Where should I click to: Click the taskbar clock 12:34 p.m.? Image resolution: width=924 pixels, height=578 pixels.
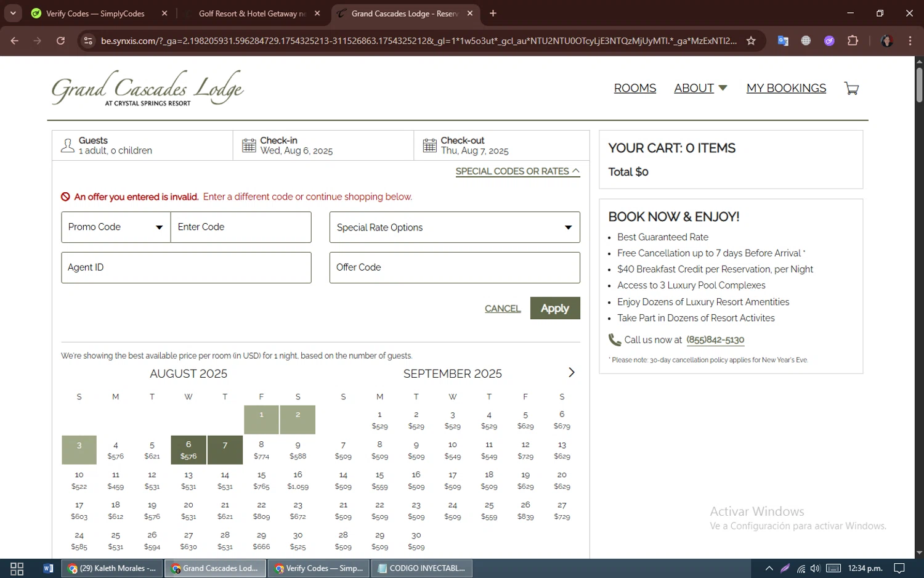pos(865,568)
